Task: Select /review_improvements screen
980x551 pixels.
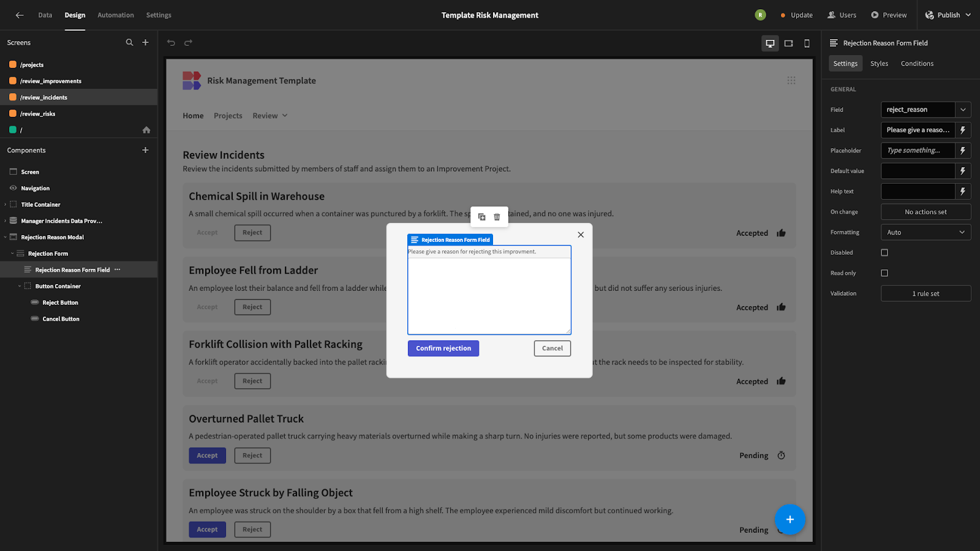Action: coord(78,81)
